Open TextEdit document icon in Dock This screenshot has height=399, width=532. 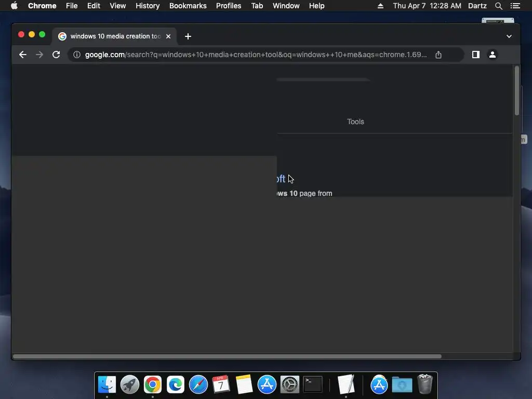click(x=346, y=384)
